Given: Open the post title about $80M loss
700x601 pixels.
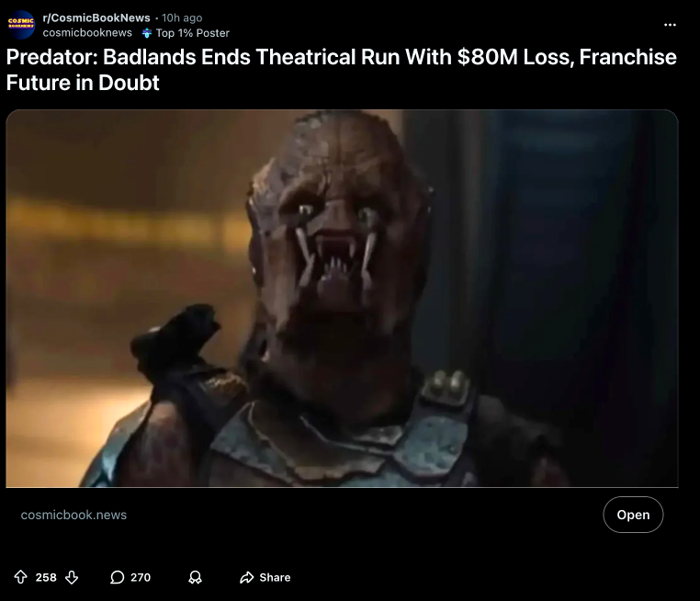Looking at the screenshot, I should click(x=342, y=70).
